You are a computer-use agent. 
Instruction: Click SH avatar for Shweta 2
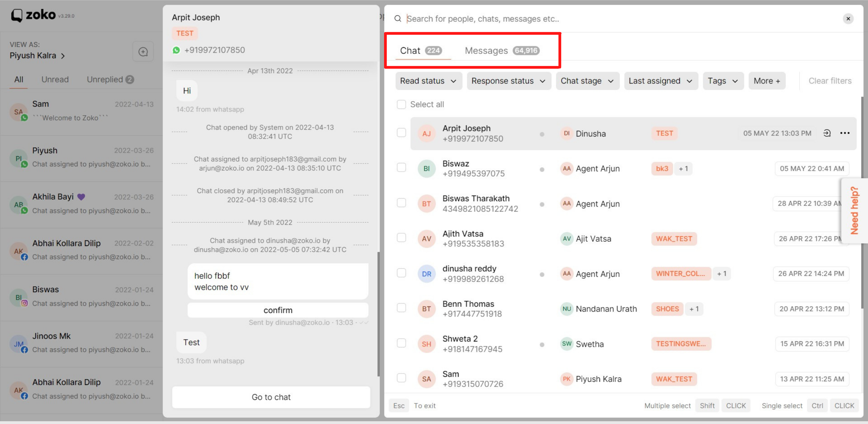coord(427,344)
